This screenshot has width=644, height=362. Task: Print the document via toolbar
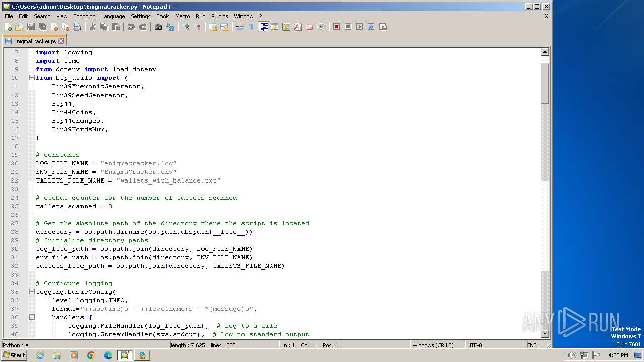tap(77, 27)
